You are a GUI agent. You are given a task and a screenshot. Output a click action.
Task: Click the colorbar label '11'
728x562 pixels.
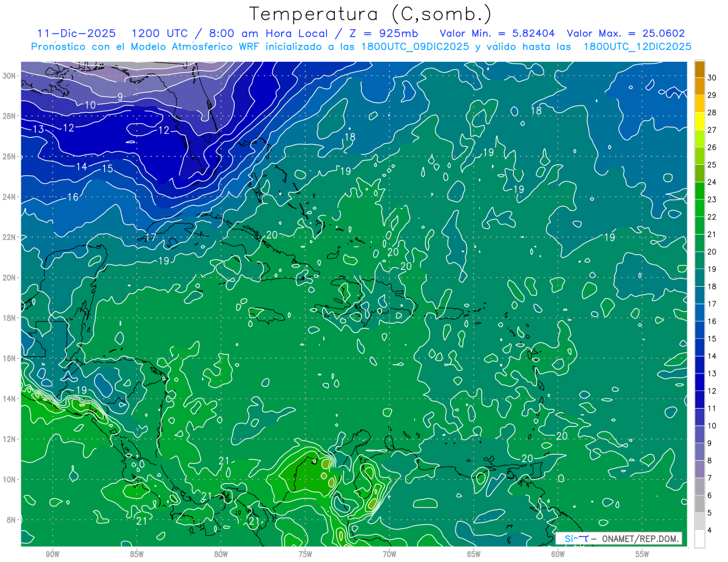tap(712, 409)
